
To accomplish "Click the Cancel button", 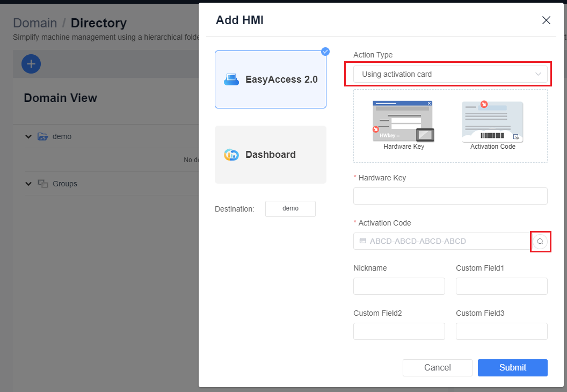I will tap(437, 368).
